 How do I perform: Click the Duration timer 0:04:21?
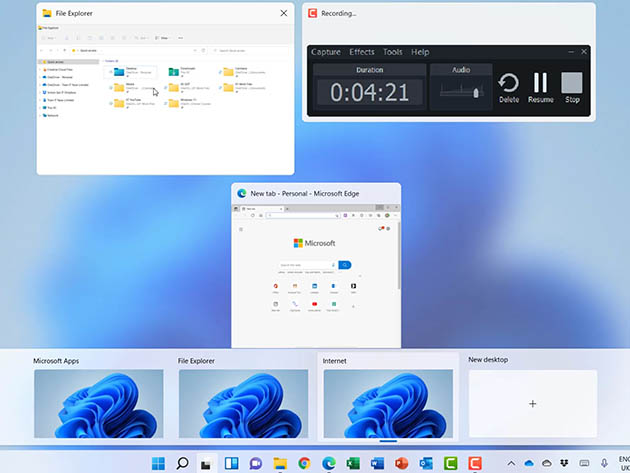(370, 92)
